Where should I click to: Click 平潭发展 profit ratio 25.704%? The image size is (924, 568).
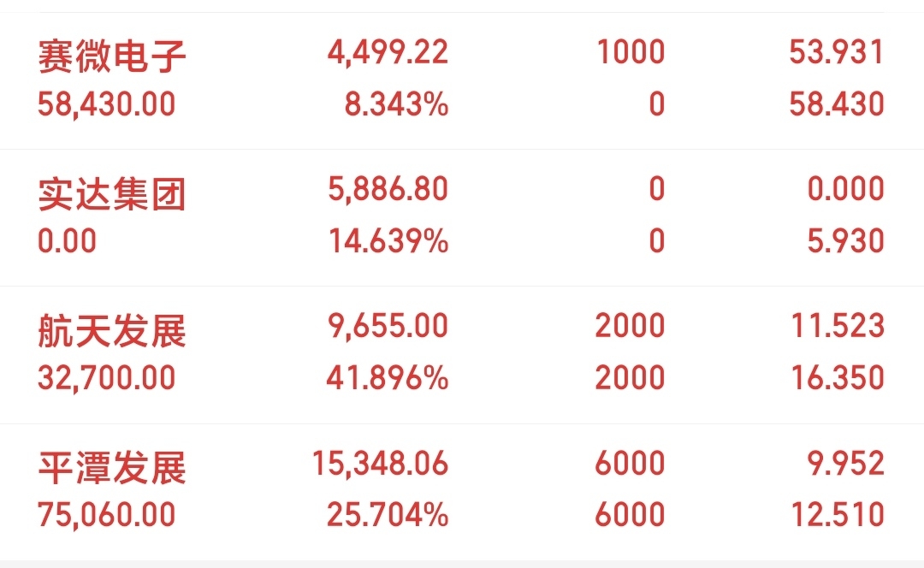[388, 514]
